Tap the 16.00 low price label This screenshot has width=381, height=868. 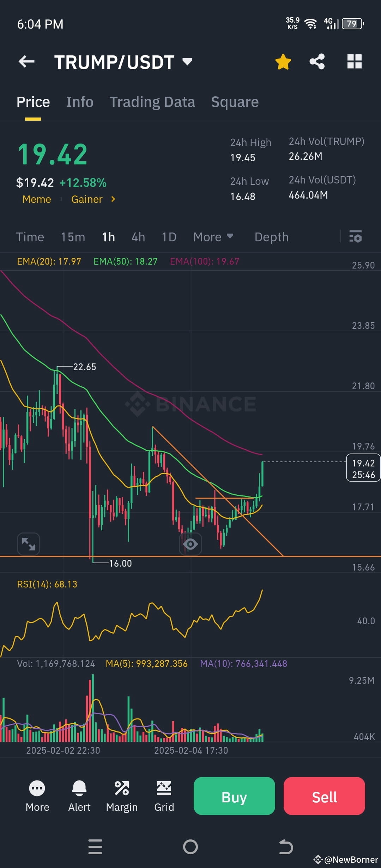(x=120, y=563)
